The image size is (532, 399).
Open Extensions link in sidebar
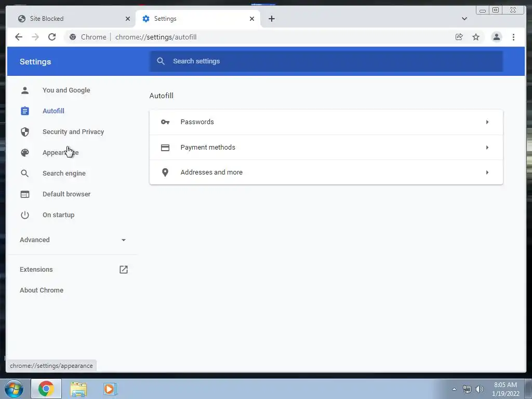[x=36, y=270]
